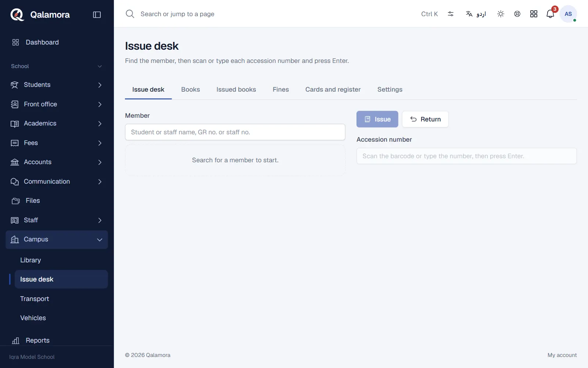The height and width of the screenshot is (368, 588).
Task: Click the Return button
Action: tap(425, 119)
